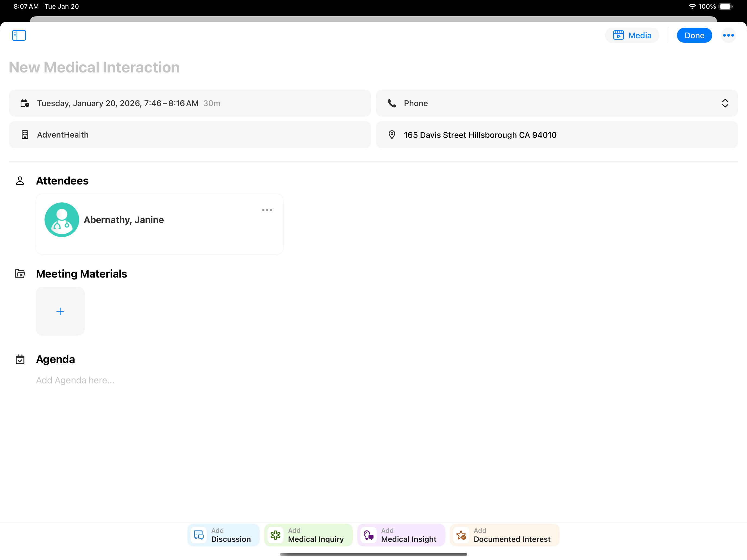The height and width of the screenshot is (560, 747).
Task: Click the map pin location icon
Action: click(x=392, y=135)
